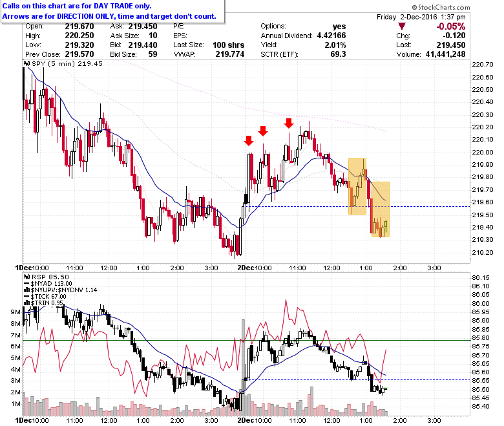Click the 9M volume axis label
This screenshot has width=504, height=426.
tap(16, 312)
